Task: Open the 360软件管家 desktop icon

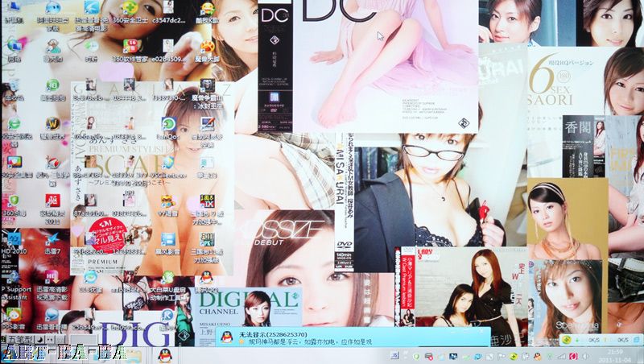Action: 130,50
